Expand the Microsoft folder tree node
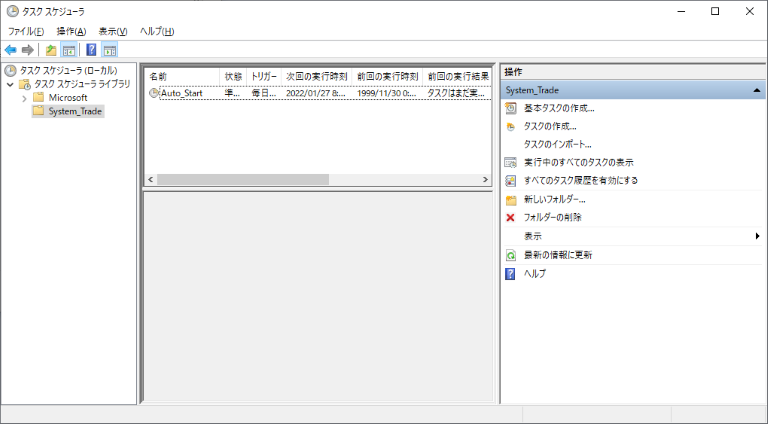The height and width of the screenshot is (424, 768). pyautogui.click(x=24, y=98)
